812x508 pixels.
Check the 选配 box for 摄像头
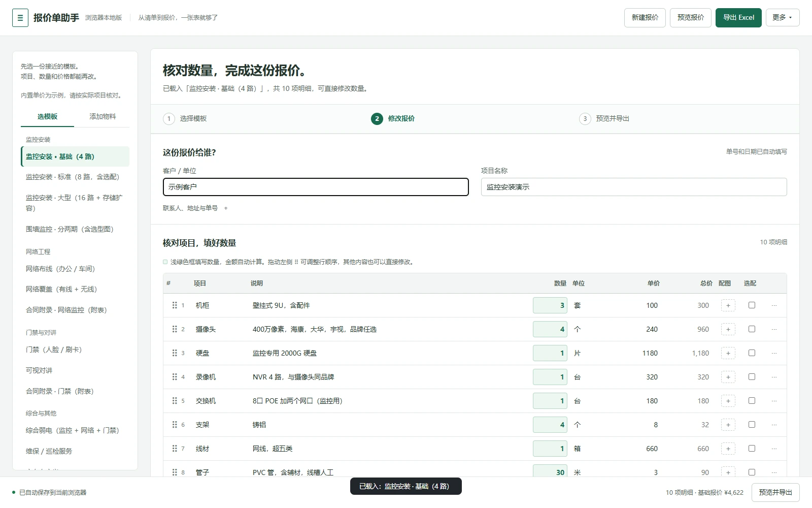pyautogui.click(x=752, y=329)
